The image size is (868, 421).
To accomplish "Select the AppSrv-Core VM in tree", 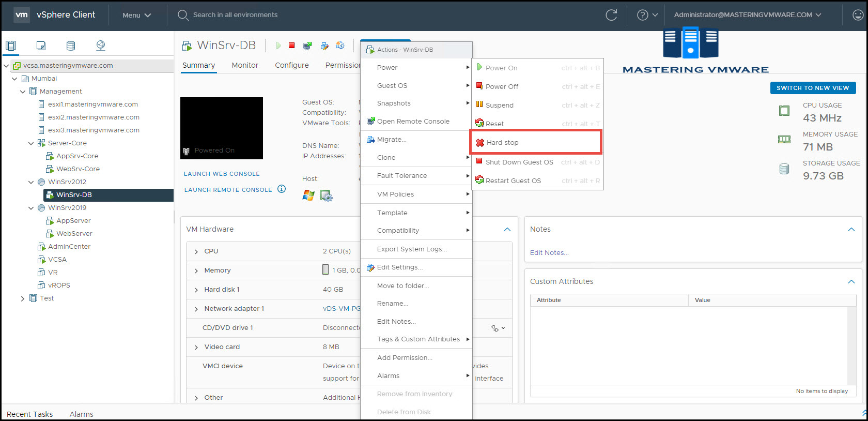I will pyautogui.click(x=77, y=156).
